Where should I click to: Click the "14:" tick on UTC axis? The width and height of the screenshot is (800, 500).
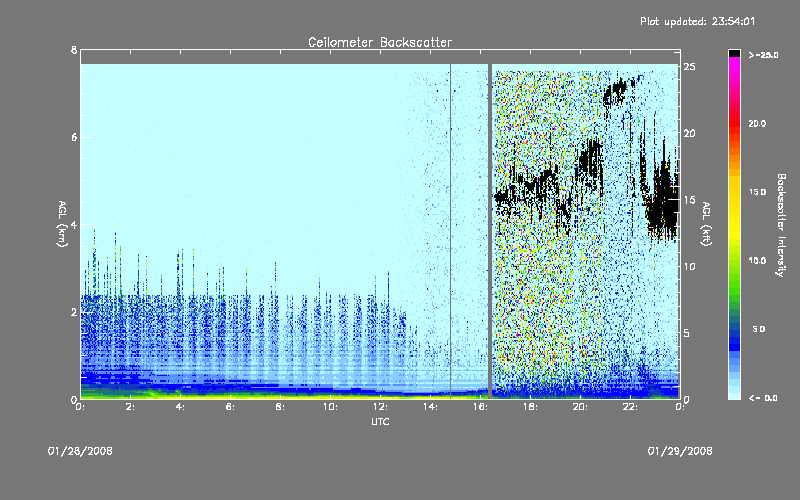(x=430, y=407)
